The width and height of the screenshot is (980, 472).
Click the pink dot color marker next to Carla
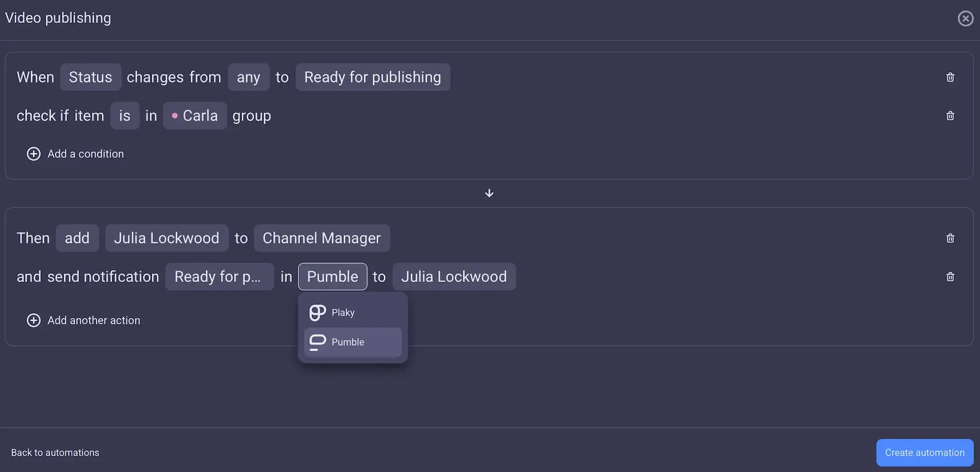pos(175,115)
